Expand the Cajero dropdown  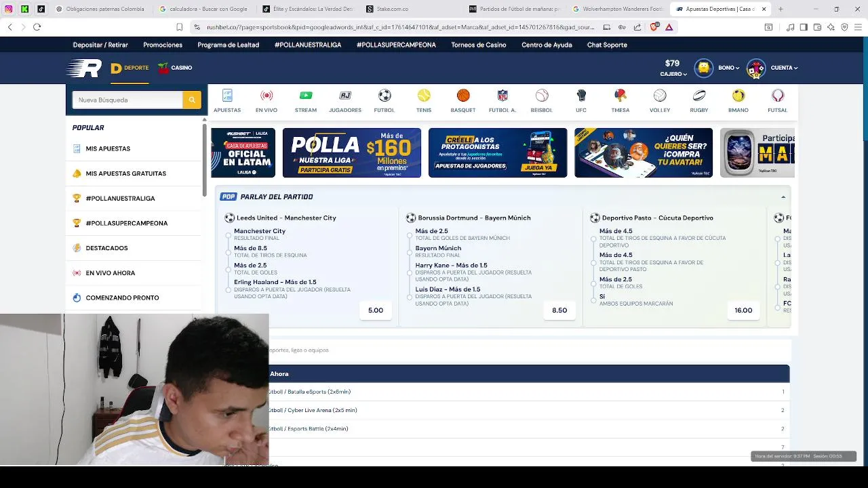[x=673, y=74]
